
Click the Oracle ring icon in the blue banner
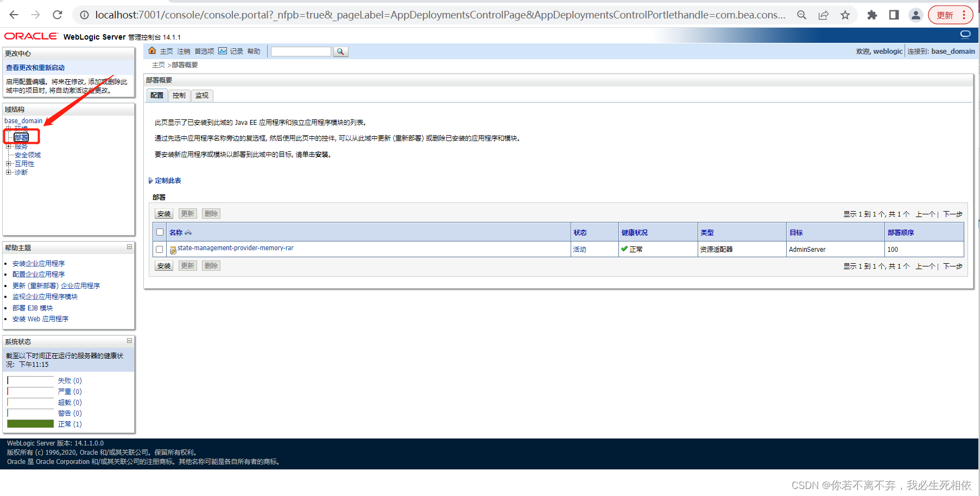click(x=965, y=35)
